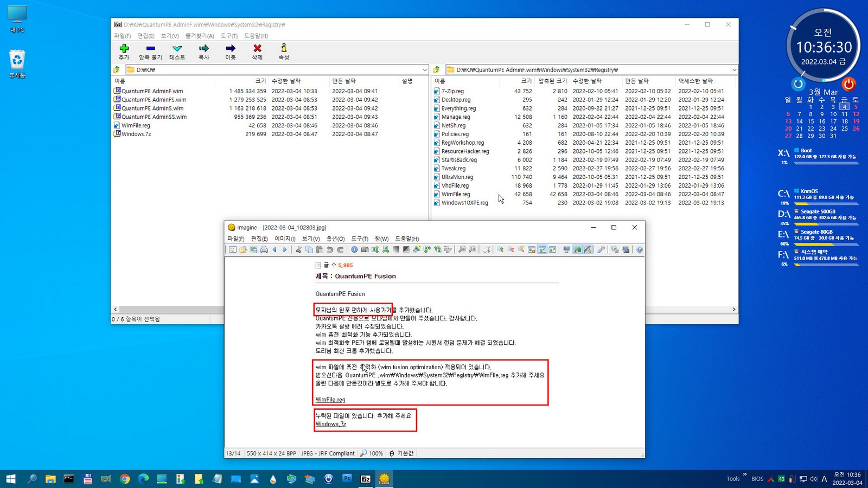Open the 보기(V) menu in Imagine
Screen dimensions: 868x488
pyautogui.click(x=311, y=239)
